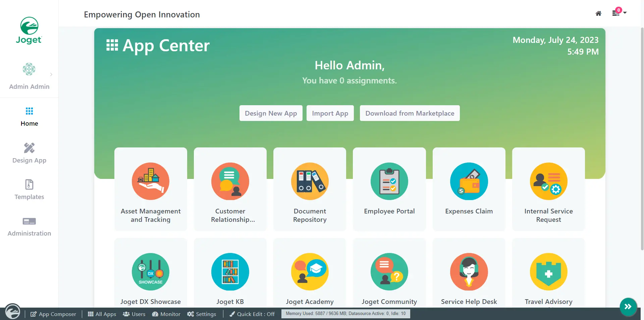The height and width of the screenshot is (320, 644).
Task: Open the inbox notifications dropdown
Action: click(x=619, y=12)
